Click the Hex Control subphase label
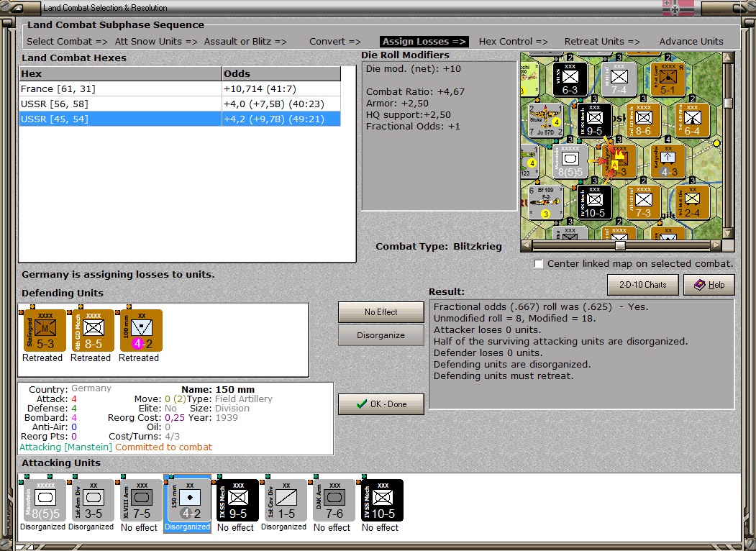Image resolution: width=756 pixels, height=551 pixels. pos(513,42)
